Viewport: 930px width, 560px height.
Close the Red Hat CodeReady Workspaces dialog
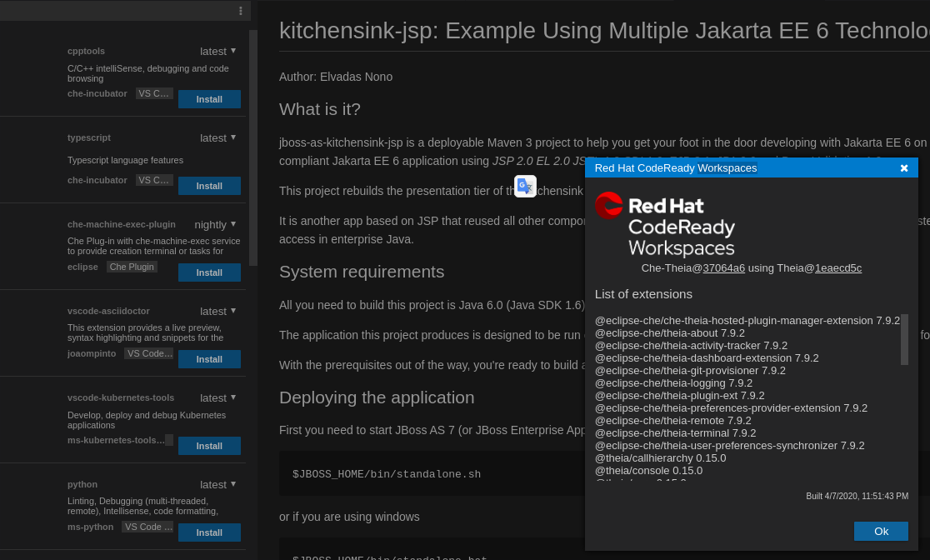click(x=904, y=168)
